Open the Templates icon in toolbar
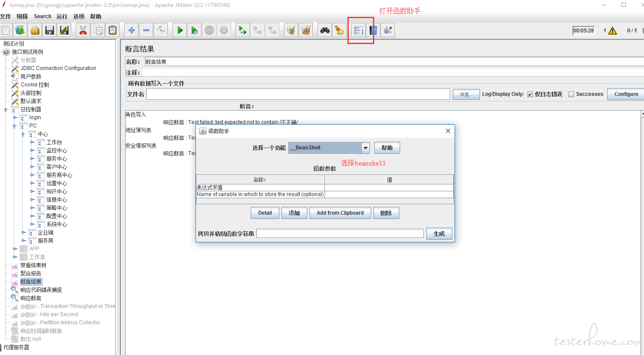 20,30
